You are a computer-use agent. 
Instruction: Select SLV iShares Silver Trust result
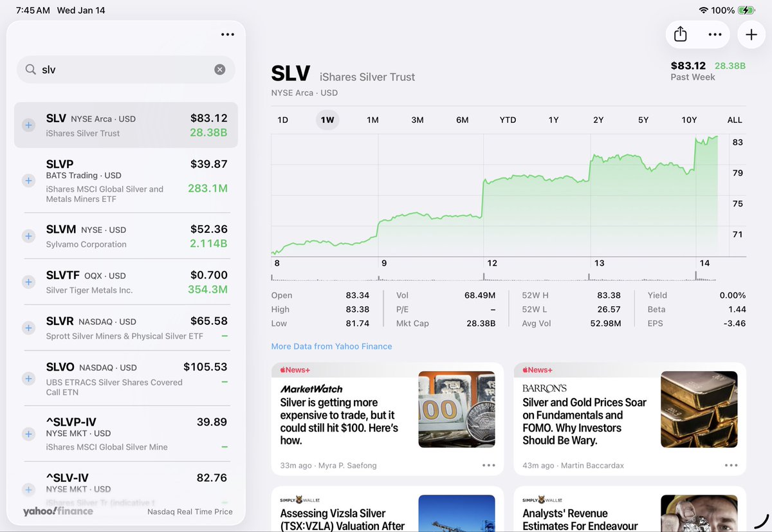pyautogui.click(x=126, y=125)
